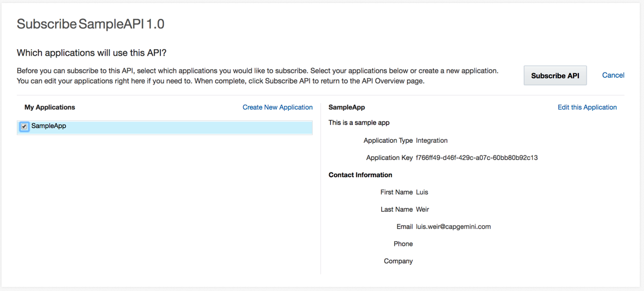The image size is (644, 291).
Task: Click the luis.weir@capgemini.com email address
Action: click(x=453, y=226)
